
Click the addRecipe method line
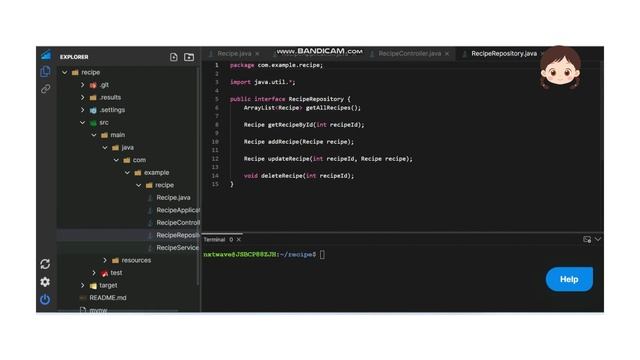pos(299,142)
